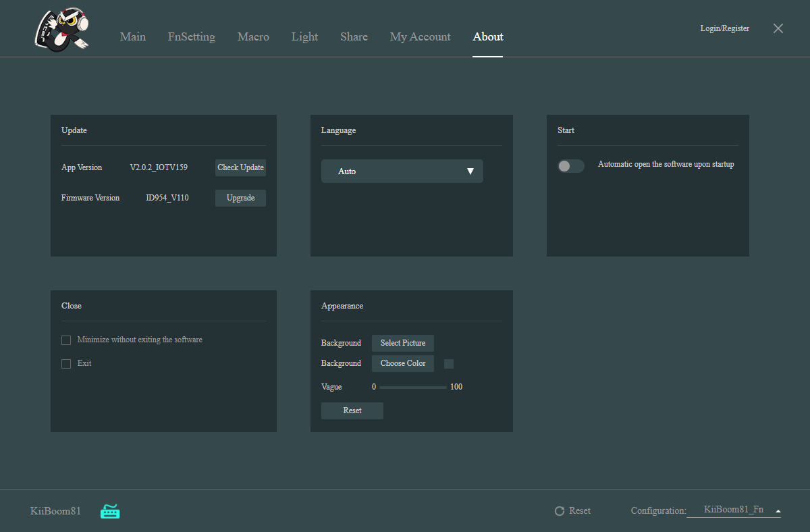Open the Auto language dropdown
Viewport: 810px width, 532px height.
tap(402, 171)
